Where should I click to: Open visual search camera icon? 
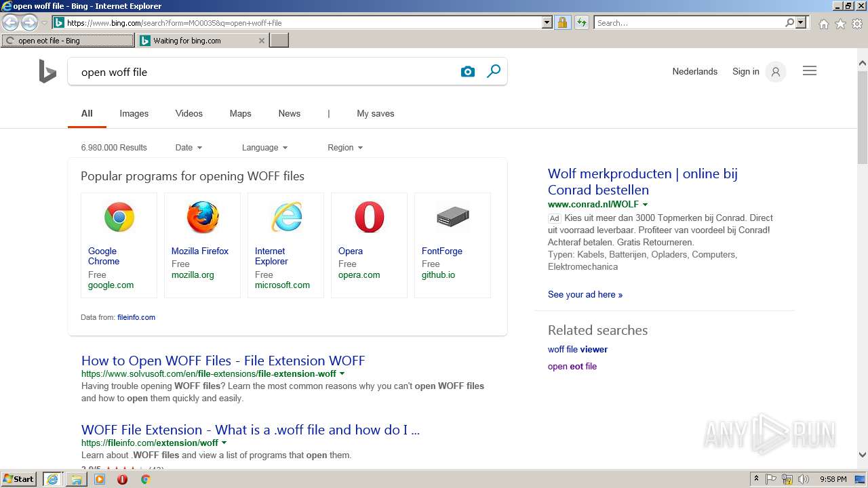pos(468,72)
